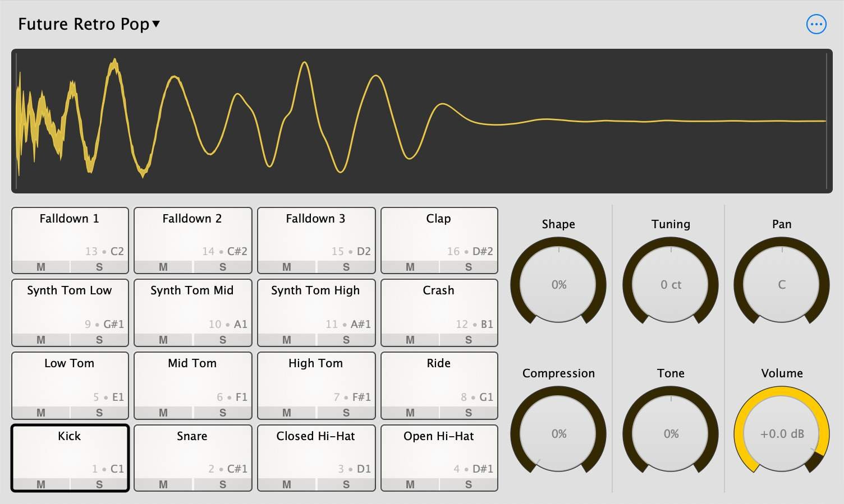Turn the Tuning knob
The width and height of the screenshot is (844, 504).
[670, 285]
